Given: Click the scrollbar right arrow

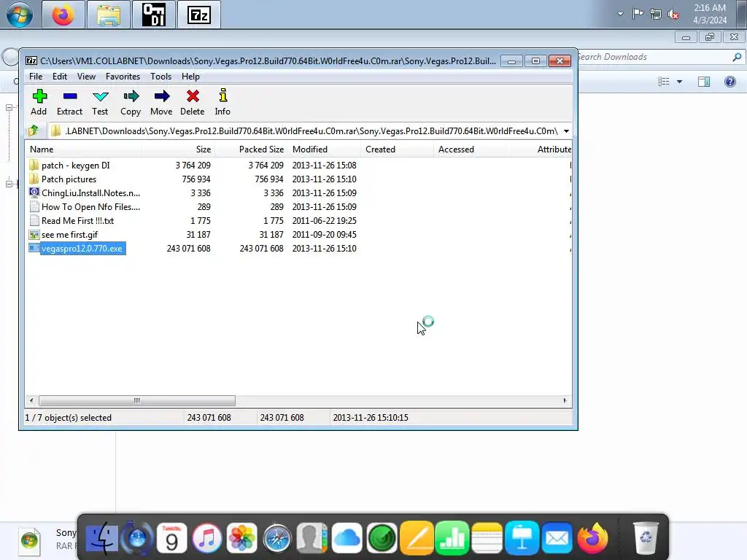Looking at the screenshot, I should tap(565, 400).
